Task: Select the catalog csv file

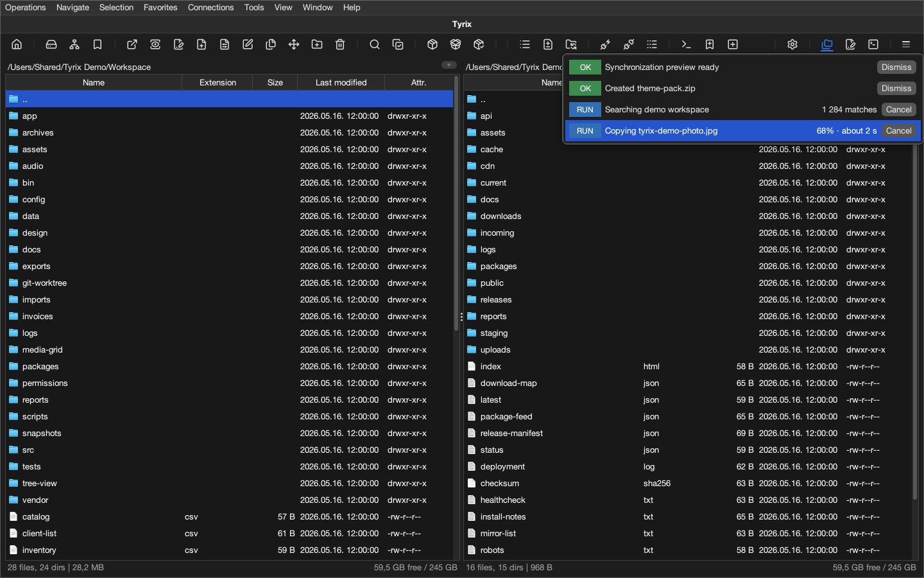Action: click(x=229, y=517)
